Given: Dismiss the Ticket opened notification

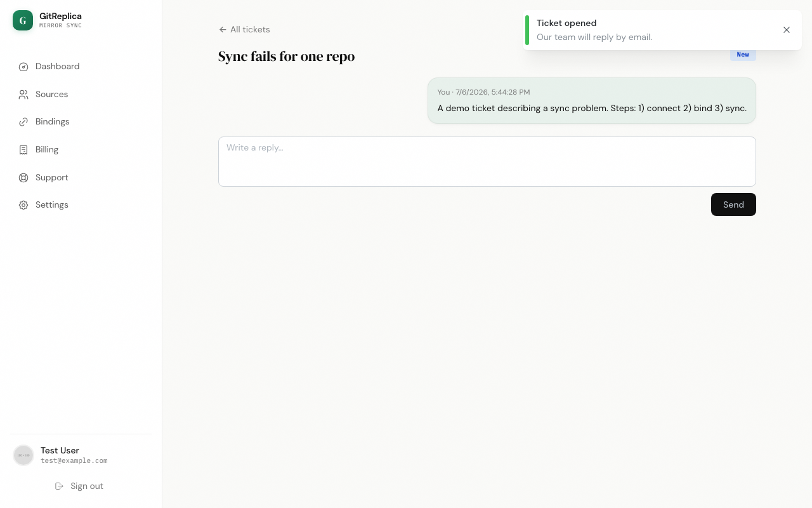Looking at the screenshot, I should [x=787, y=30].
